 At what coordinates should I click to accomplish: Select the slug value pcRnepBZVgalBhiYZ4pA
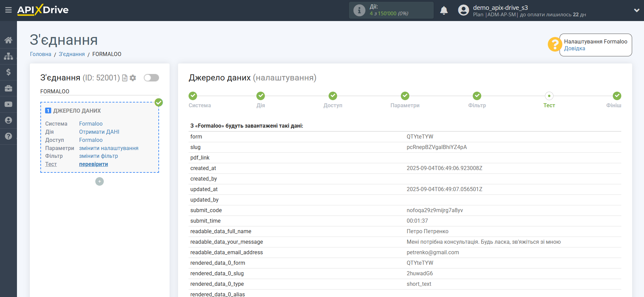coord(436,147)
